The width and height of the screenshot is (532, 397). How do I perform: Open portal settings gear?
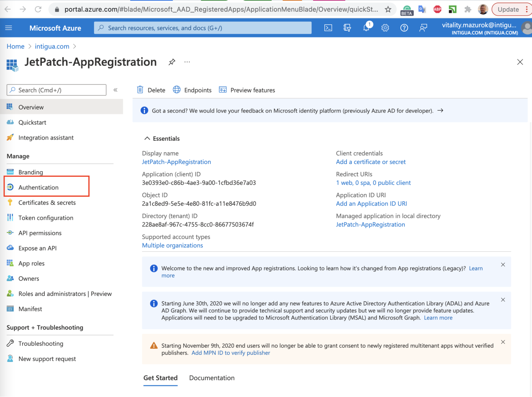point(385,28)
